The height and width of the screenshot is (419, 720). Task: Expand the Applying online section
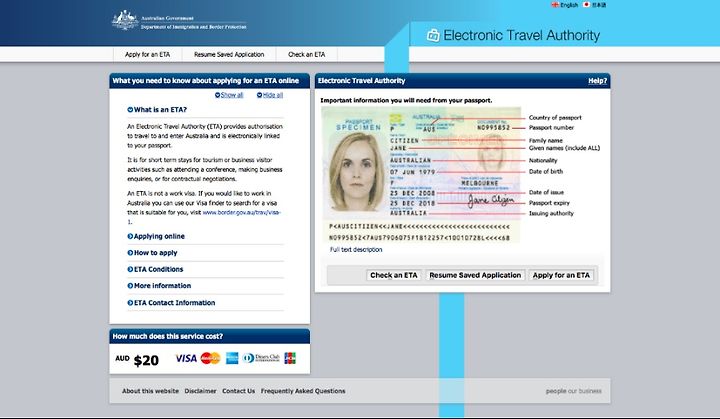156,236
